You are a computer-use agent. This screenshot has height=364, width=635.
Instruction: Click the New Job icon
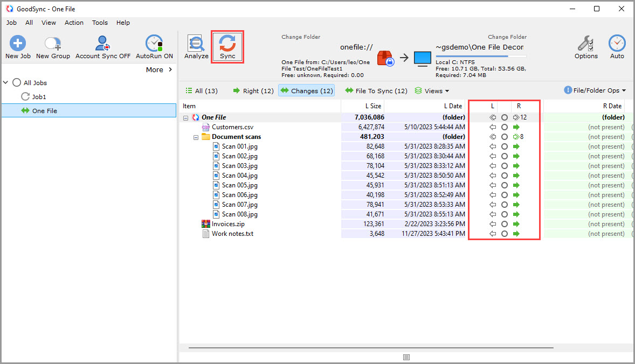pos(18,43)
